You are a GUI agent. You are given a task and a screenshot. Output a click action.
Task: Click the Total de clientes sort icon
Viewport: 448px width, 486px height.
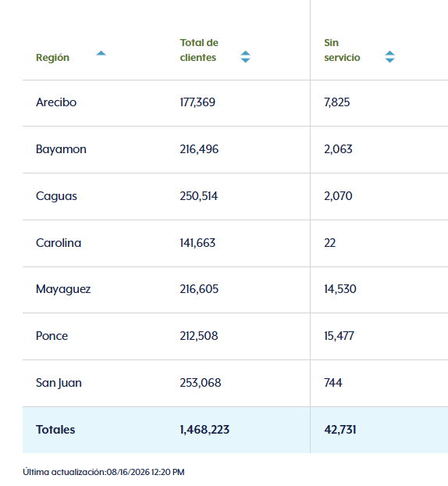(246, 57)
